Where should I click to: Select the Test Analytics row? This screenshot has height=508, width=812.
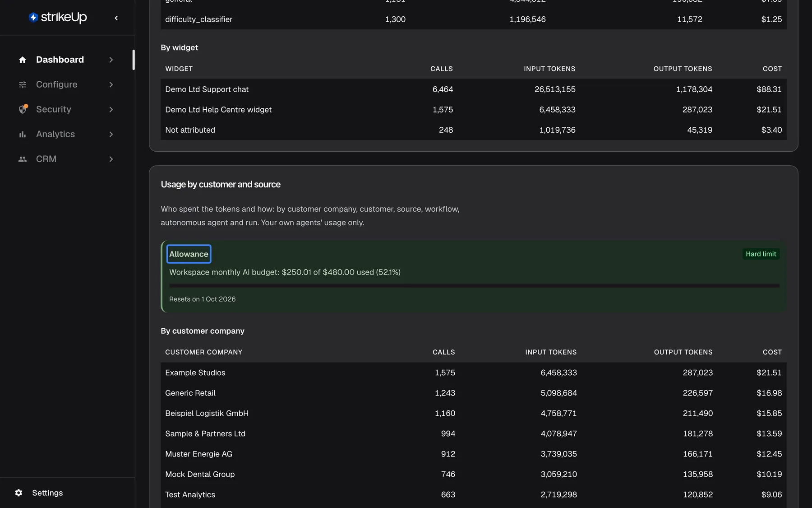[474, 494]
